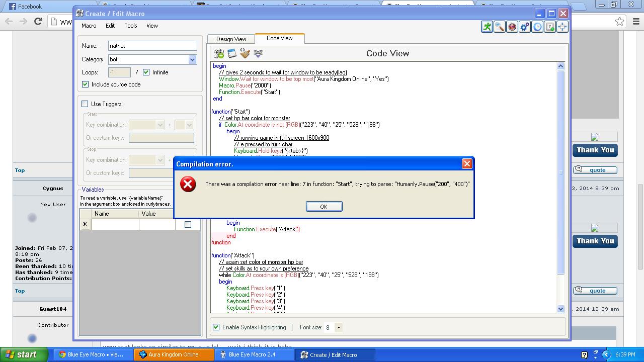
Task: Click the Top link above Cygnus post
Action: [x=20, y=170]
